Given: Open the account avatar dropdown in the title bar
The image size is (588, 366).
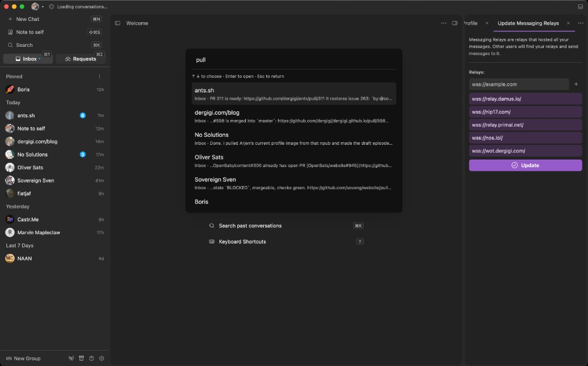Looking at the screenshot, I should [38, 6].
